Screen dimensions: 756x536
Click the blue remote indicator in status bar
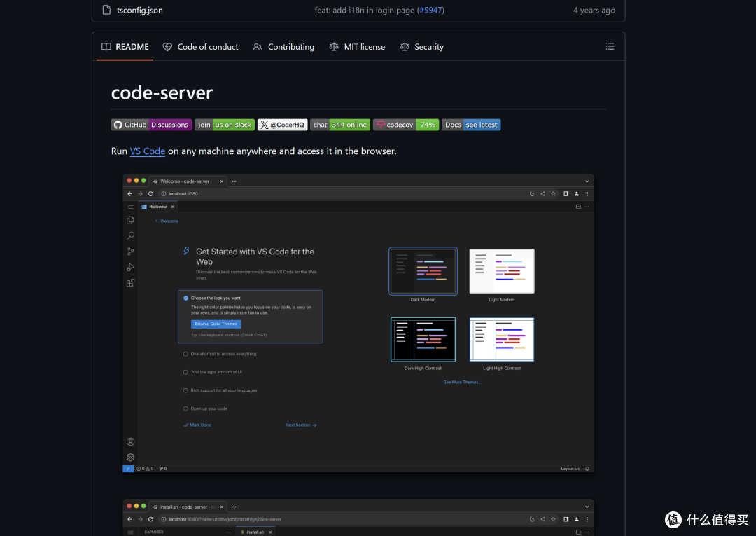pyautogui.click(x=128, y=469)
